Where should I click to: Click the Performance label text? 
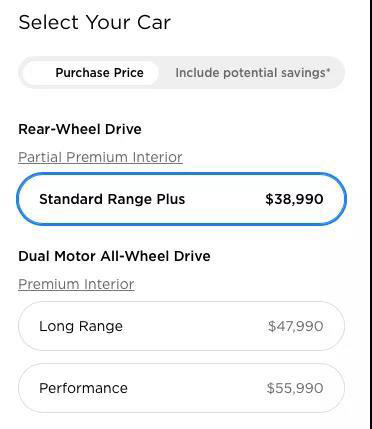83,388
